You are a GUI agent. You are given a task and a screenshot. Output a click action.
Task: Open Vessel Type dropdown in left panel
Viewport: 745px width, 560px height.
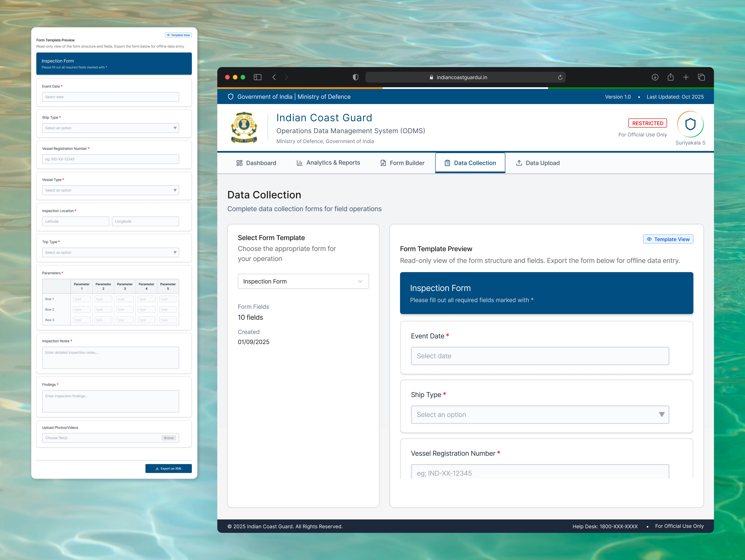[110, 190]
